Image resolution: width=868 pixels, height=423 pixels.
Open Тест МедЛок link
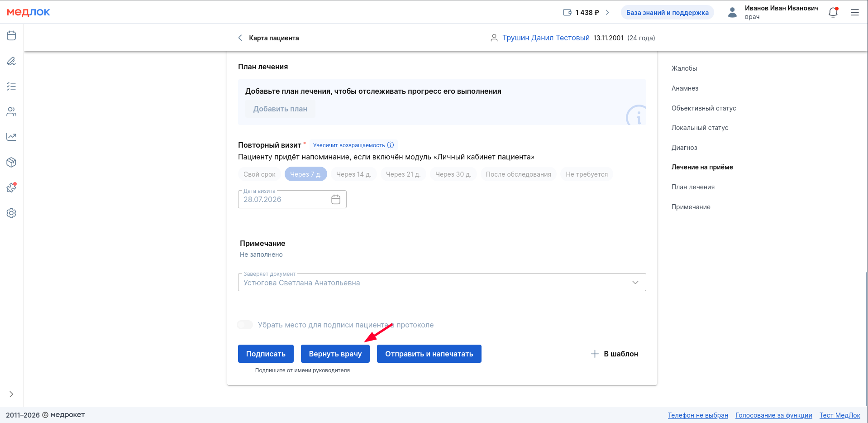click(839, 415)
